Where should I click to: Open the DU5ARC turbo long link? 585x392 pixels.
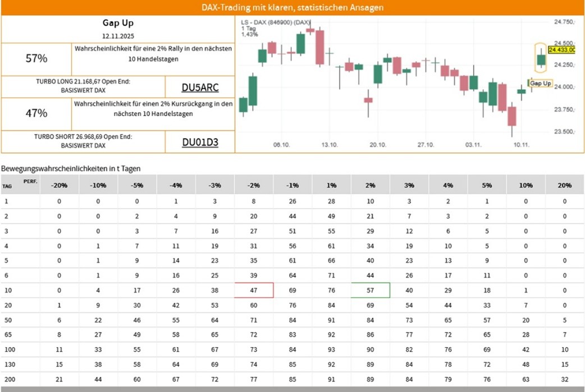[x=200, y=87]
